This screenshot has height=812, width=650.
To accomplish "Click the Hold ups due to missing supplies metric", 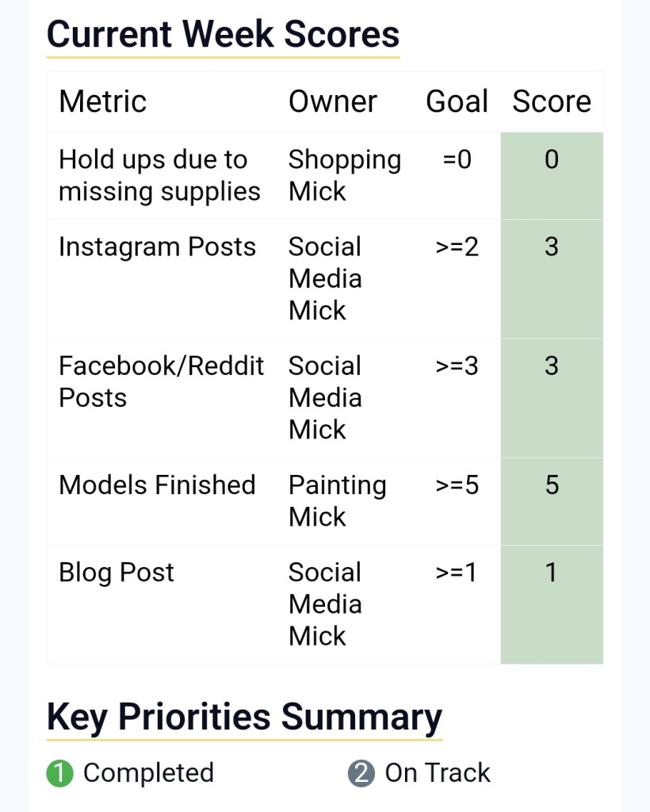I will tap(159, 175).
